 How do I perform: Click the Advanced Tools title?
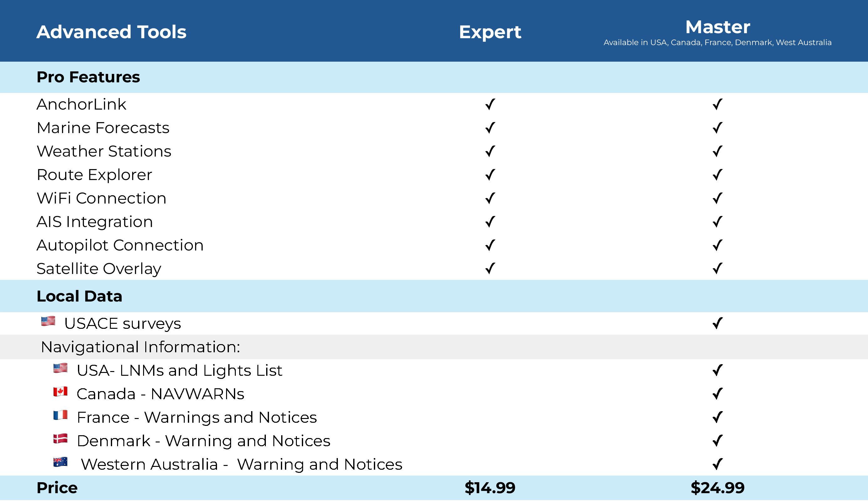(111, 32)
